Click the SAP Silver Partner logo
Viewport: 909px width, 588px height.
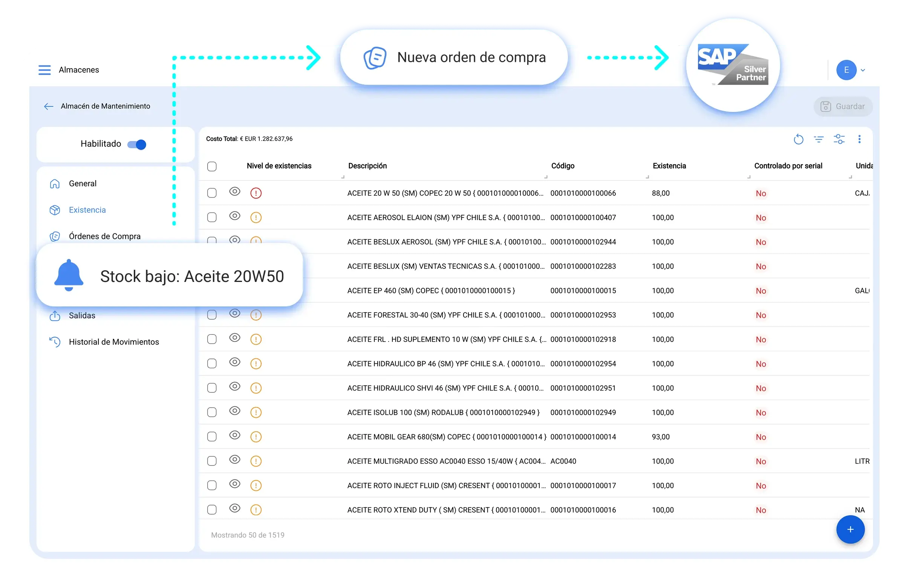[x=732, y=64]
